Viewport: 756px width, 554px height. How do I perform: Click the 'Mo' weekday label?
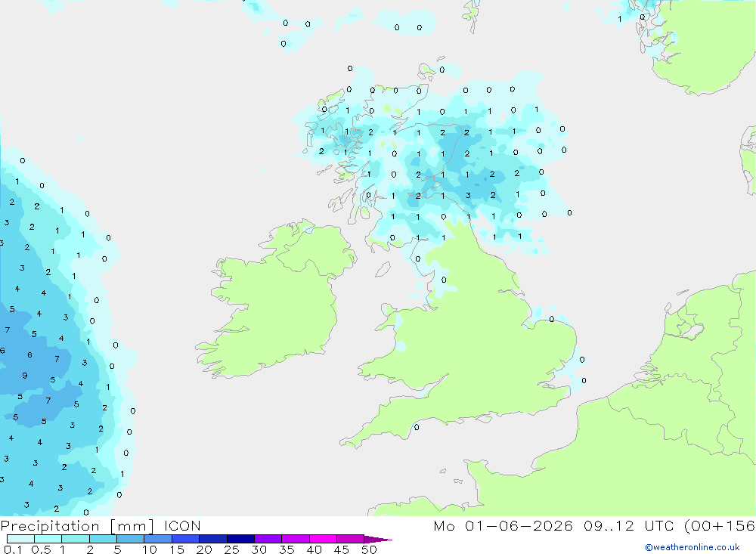click(444, 525)
